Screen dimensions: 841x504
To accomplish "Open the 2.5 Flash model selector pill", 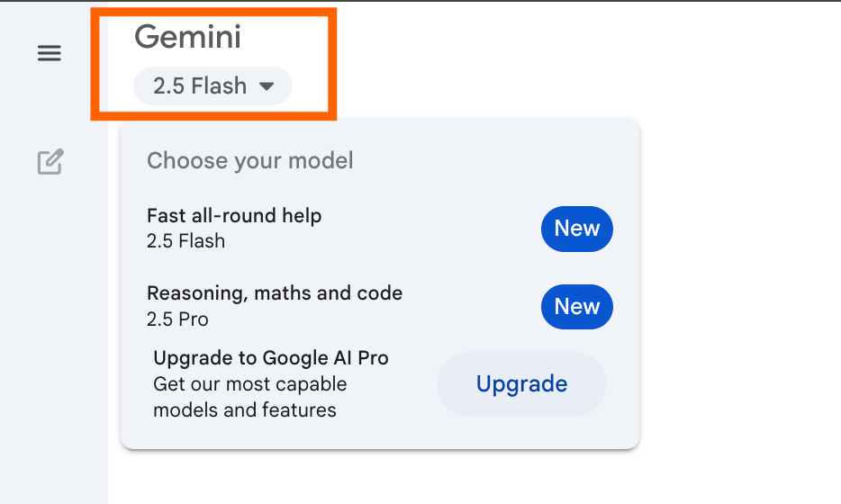I will tap(200, 86).
